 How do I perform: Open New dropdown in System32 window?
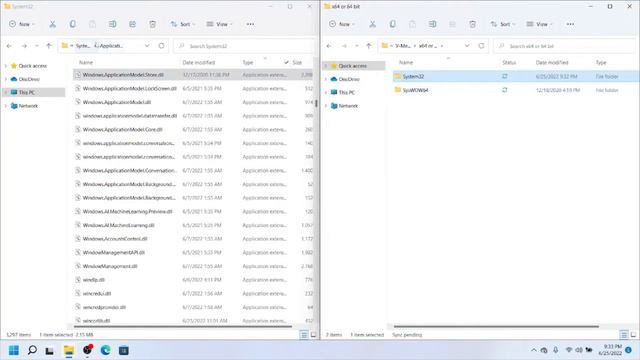tap(22, 24)
